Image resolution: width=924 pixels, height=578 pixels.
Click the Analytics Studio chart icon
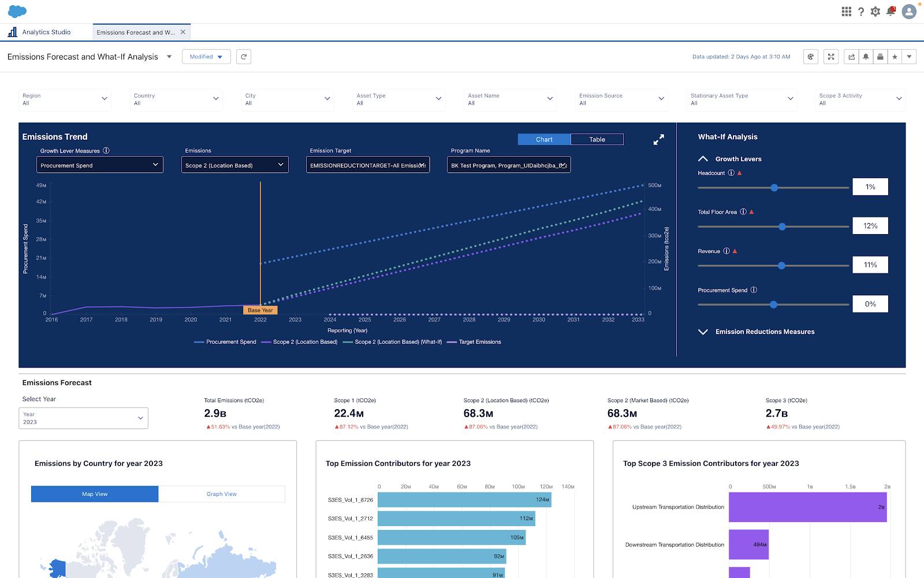pos(12,32)
